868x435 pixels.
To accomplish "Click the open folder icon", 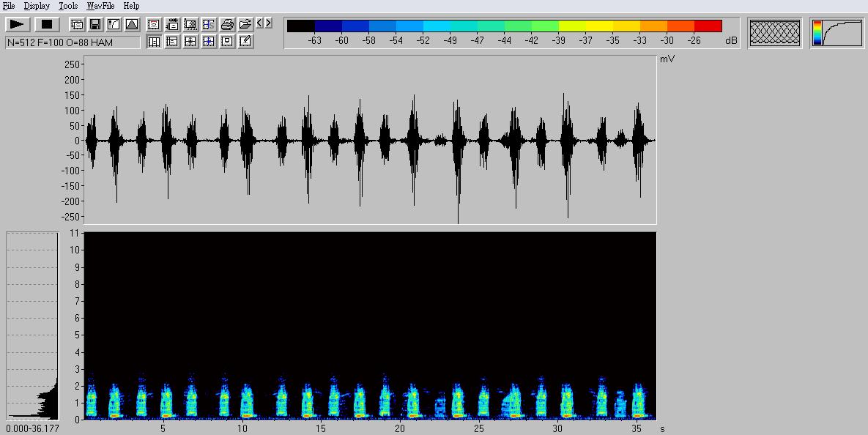I will click(245, 24).
